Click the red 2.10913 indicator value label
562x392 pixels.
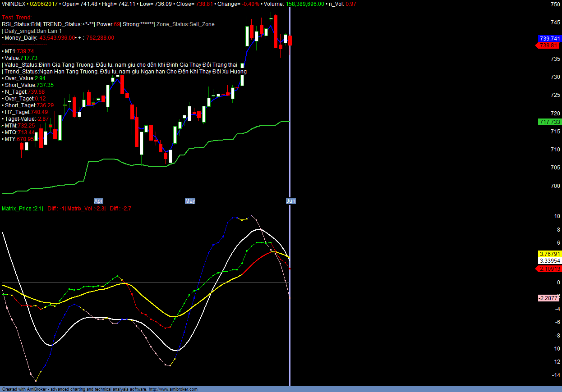(549, 269)
